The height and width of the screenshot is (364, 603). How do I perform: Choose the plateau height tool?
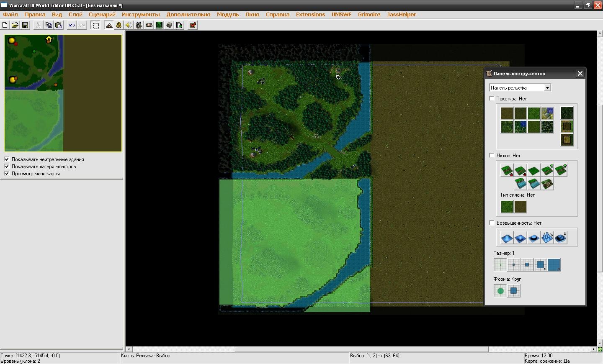[x=534, y=238]
